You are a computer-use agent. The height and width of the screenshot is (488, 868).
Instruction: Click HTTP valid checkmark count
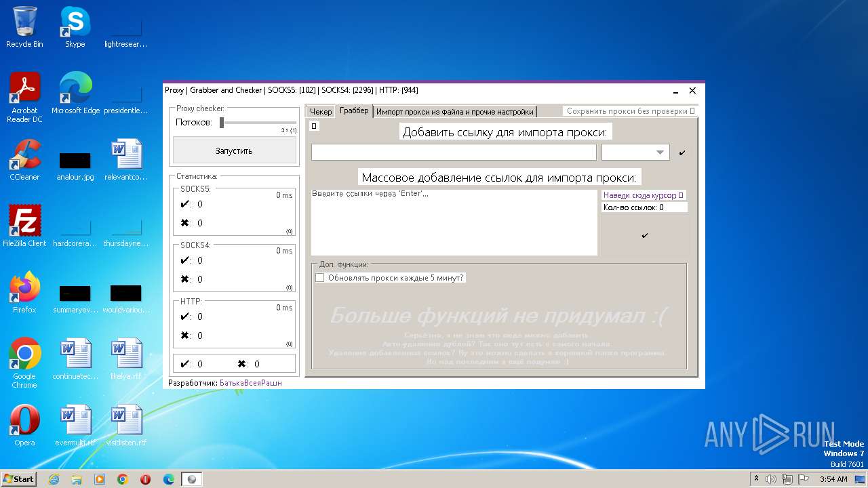pos(191,317)
